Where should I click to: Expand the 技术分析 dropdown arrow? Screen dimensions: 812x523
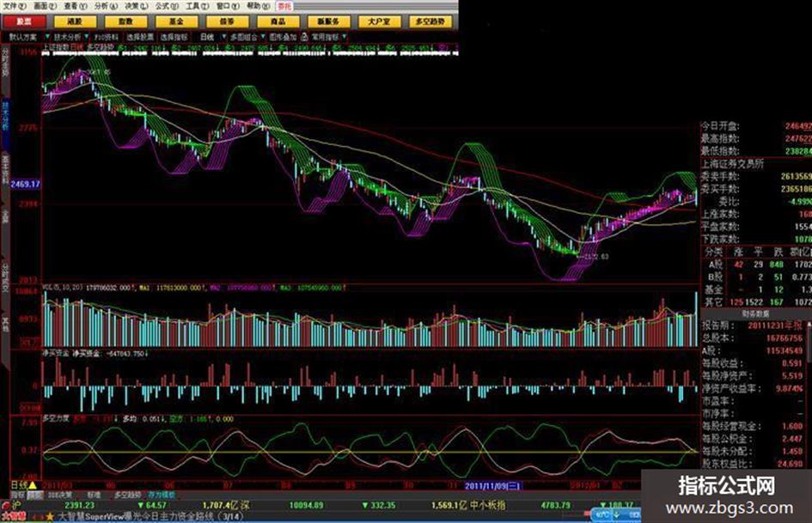[x=86, y=37]
